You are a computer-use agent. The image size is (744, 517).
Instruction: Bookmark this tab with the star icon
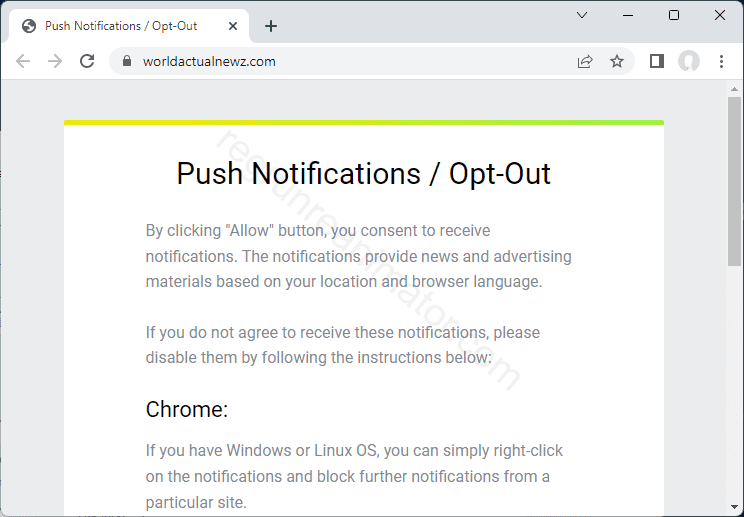point(617,61)
